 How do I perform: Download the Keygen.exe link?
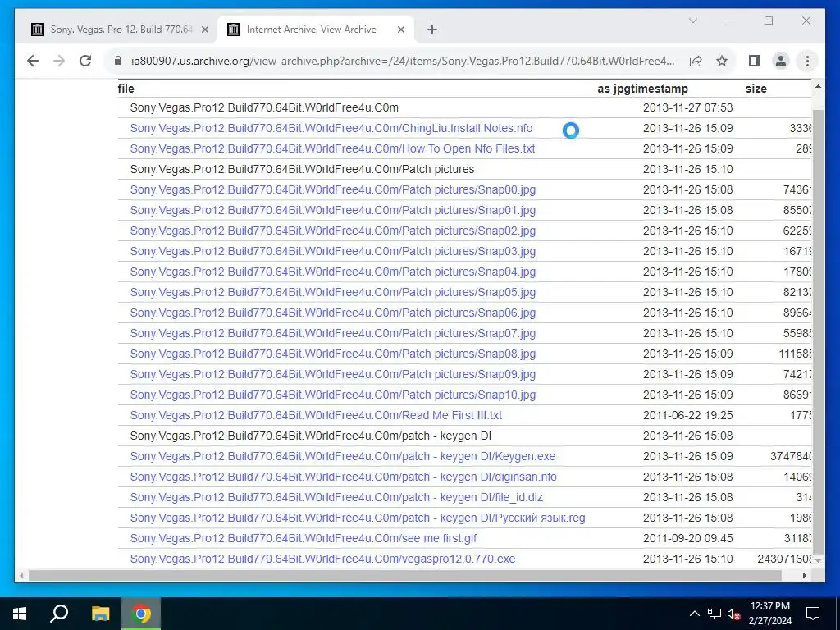coord(343,456)
